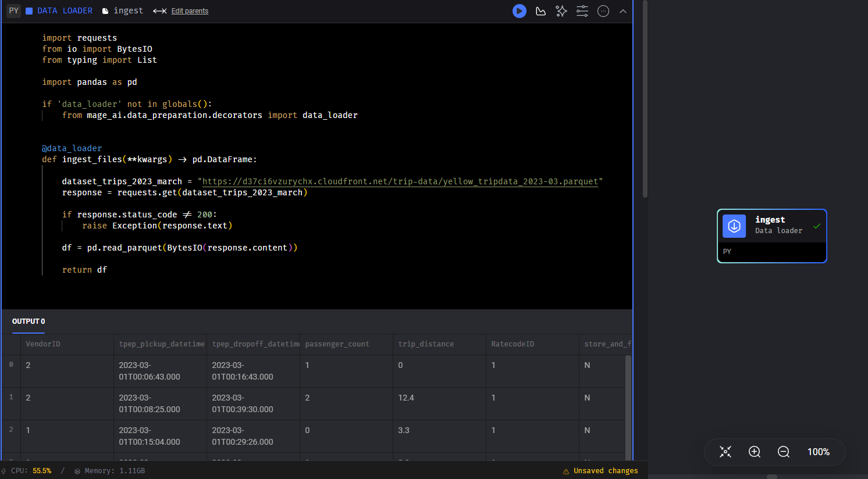The height and width of the screenshot is (479, 868).
Task: Click the output table vertical scrollbar
Action: 628,407
